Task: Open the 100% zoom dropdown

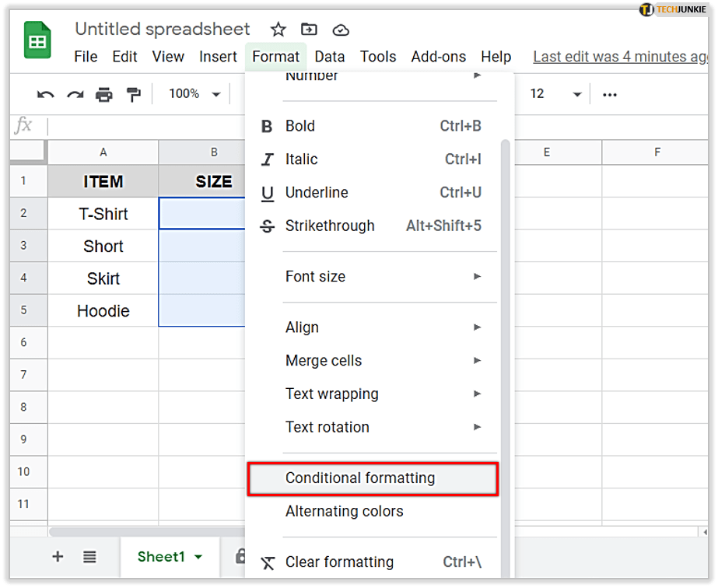Action: pos(194,94)
